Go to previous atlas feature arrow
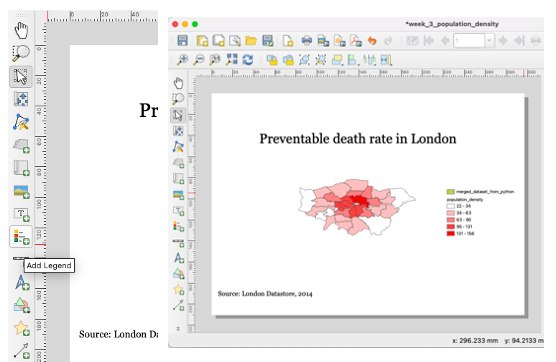 (x=445, y=41)
